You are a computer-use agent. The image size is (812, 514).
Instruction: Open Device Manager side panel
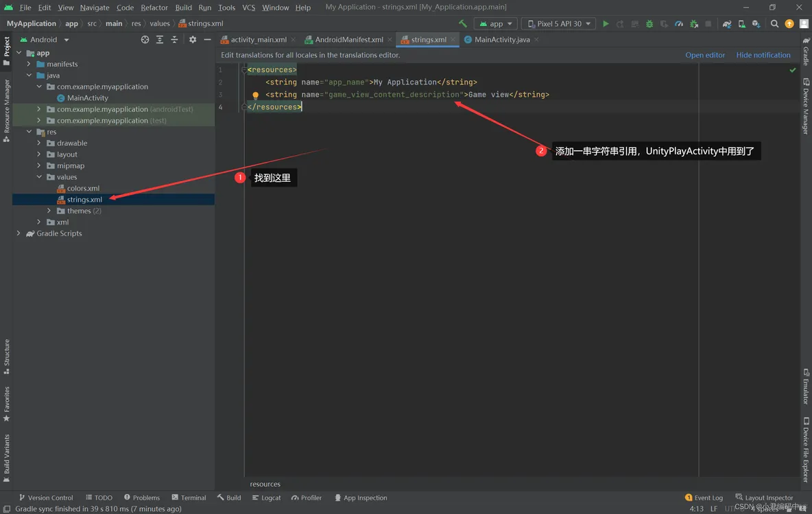click(x=806, y=106)
